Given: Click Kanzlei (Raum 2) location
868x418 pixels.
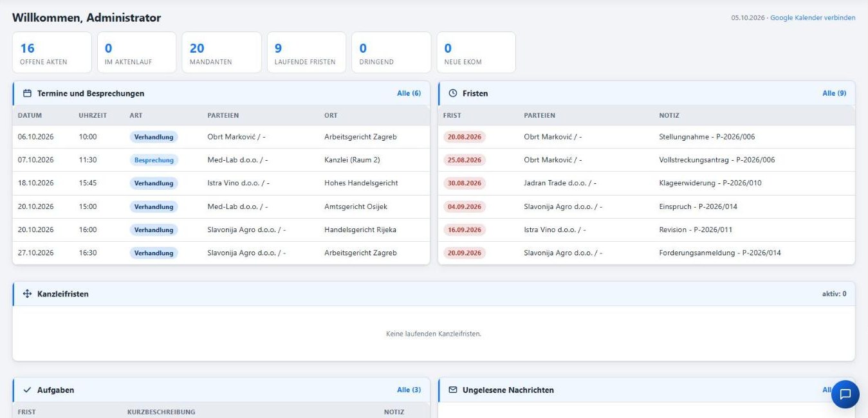Looking at the screenshot, I should click(352, 160).
